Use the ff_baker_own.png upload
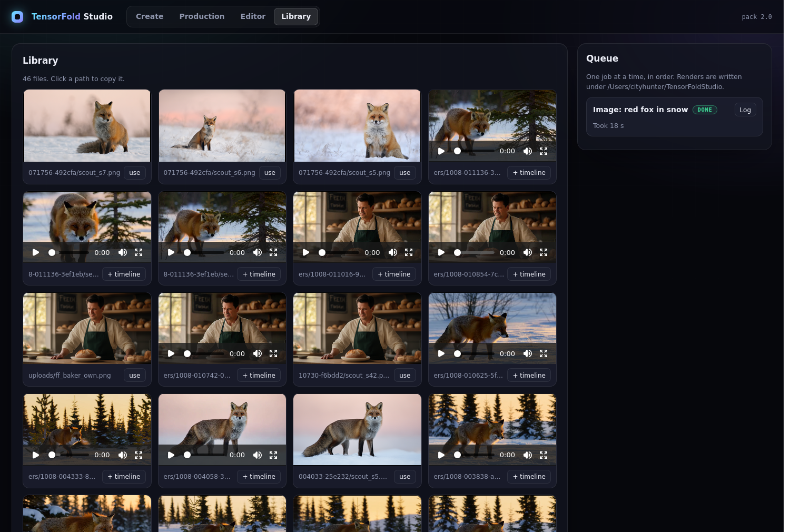 pos(135,376)
